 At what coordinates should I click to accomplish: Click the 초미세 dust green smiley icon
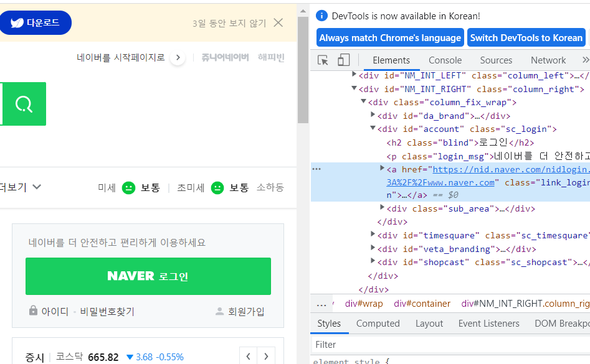point(217,187)
